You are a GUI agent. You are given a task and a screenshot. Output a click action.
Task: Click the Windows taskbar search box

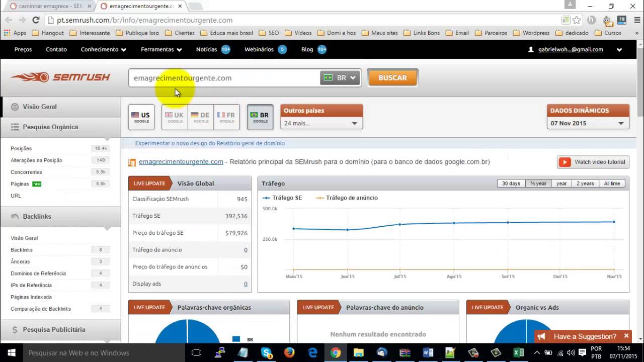click(104, 353)
